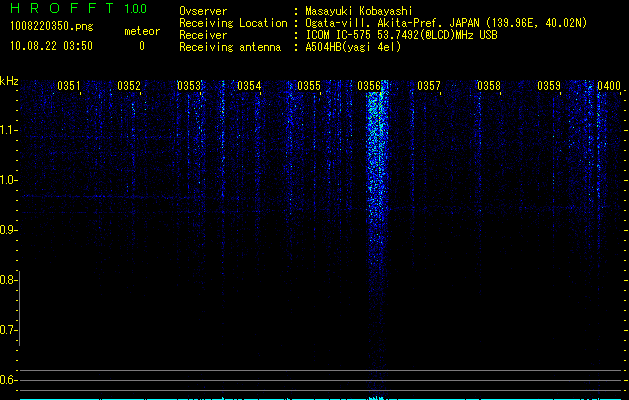Click the date stamp 10.08.22 03:50
The width and height of the screenshot is (629, 400).
[x=51, y=46]
